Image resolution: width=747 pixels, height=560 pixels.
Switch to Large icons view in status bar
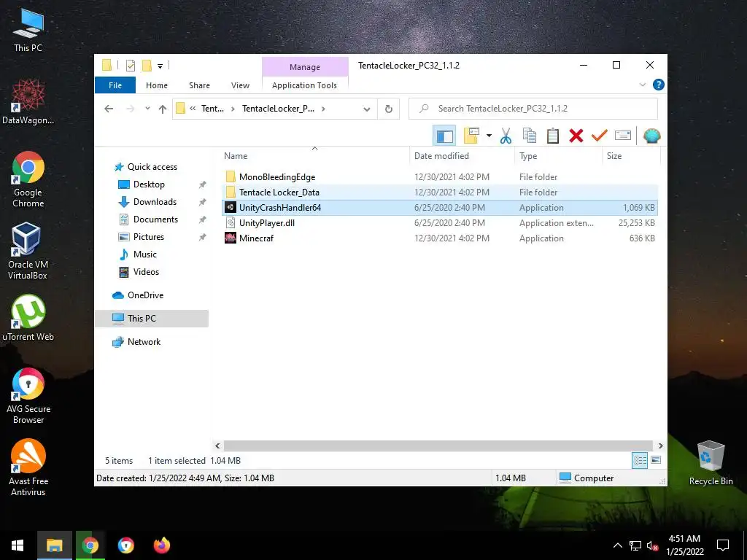click(x=656, y=460)
